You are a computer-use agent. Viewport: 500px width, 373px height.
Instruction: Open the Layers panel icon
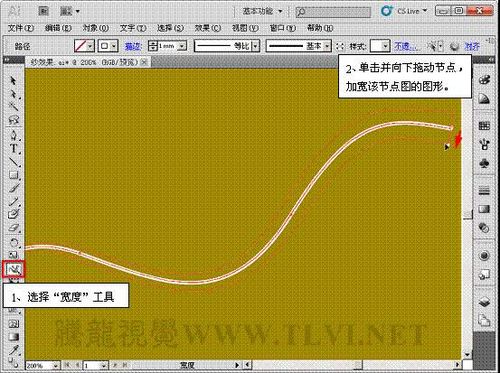[484, 302]
